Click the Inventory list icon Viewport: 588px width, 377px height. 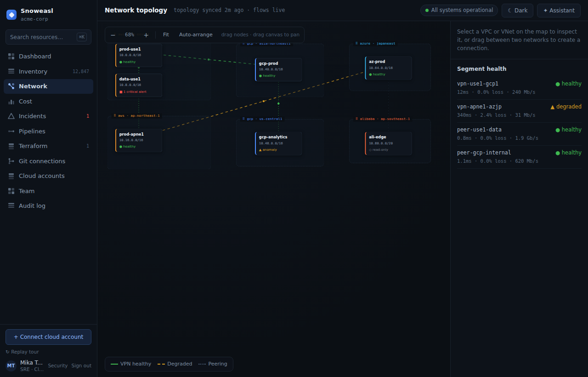tap(11, 71)
